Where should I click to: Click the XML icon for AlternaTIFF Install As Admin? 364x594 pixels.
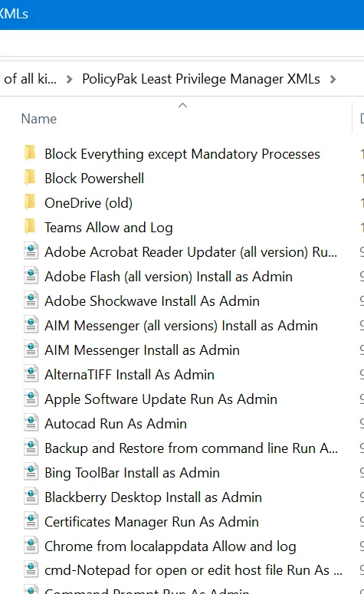click(31, 375)
